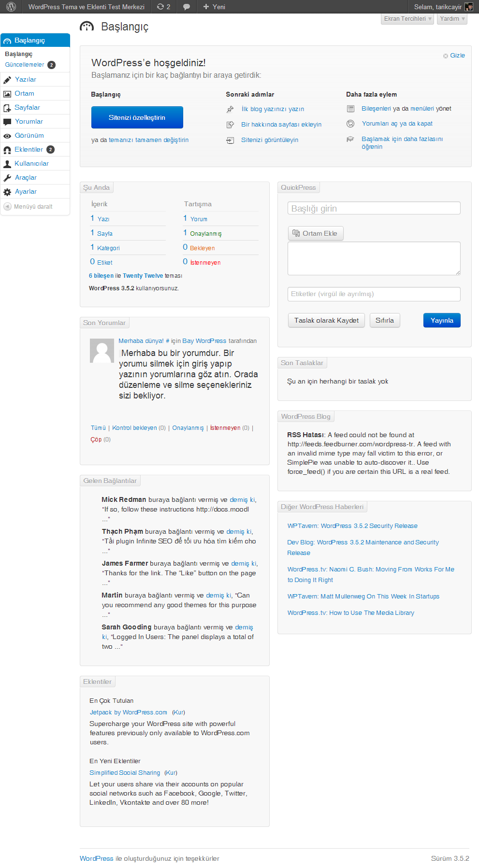Focus the Başlığı girin title field
Screen dimensions: 479x868
click(x=374, y=208)
